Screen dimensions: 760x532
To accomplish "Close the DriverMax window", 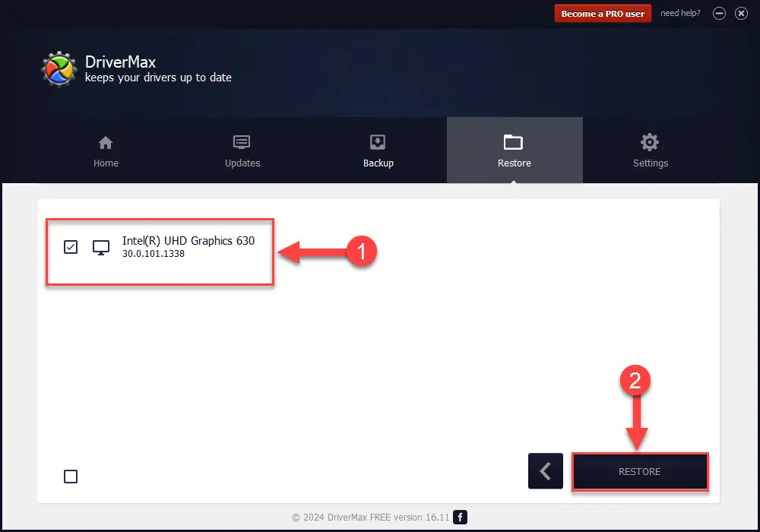I will [741, 14].
